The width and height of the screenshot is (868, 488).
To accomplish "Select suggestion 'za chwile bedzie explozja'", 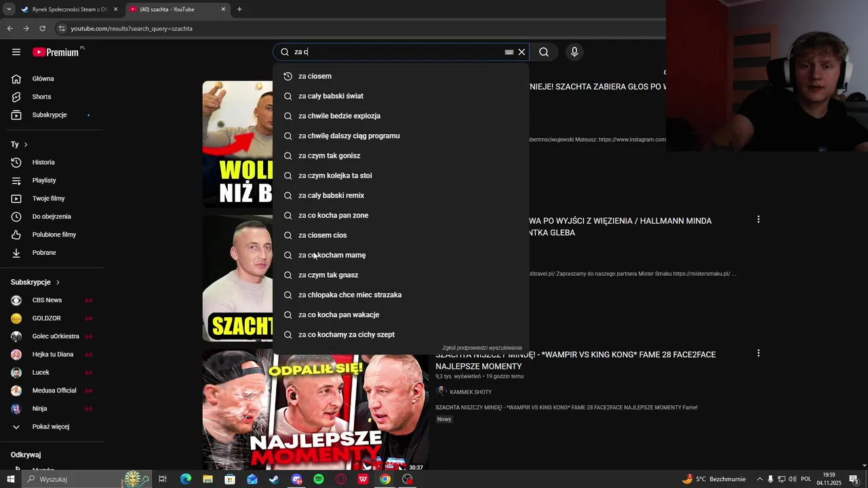I will (400, 116).
